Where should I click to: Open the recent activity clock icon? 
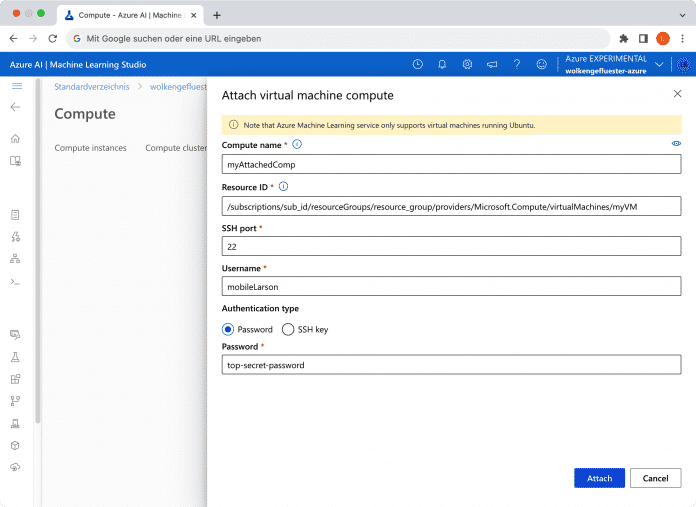(x=417, y=64)
